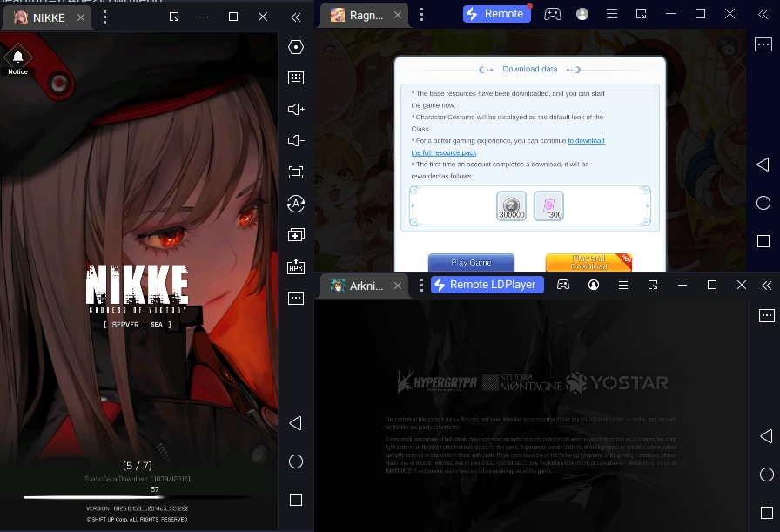Screen dimensions: 780x532
Task: Close the NIKKE tab
Action: point(81,17)
